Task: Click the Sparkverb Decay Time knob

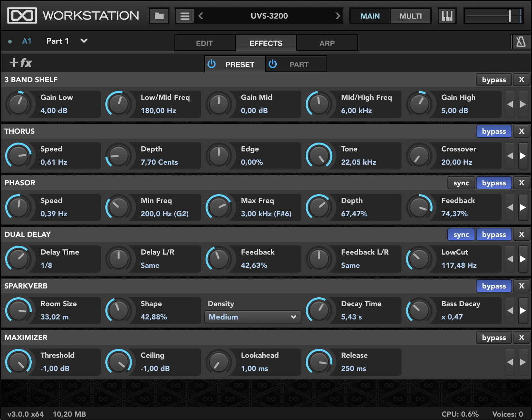Action: [x=319, y=311]
